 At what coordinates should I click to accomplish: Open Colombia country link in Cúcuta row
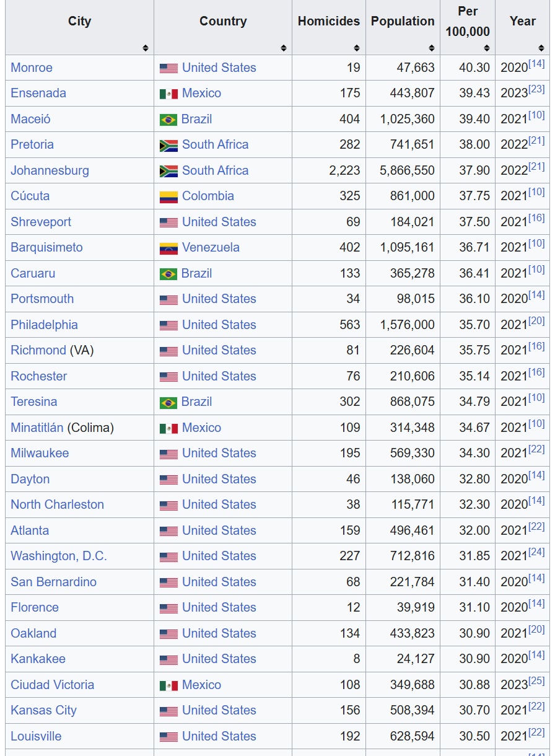pos(208,196)
